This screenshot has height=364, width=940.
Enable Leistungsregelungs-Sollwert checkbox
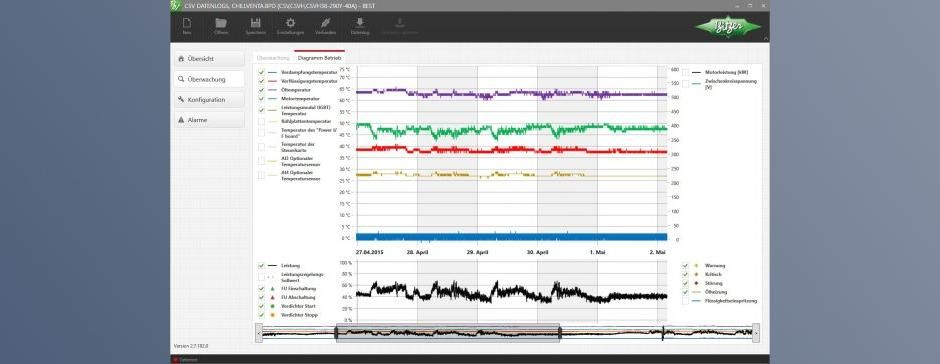click(x=261, y=277)
